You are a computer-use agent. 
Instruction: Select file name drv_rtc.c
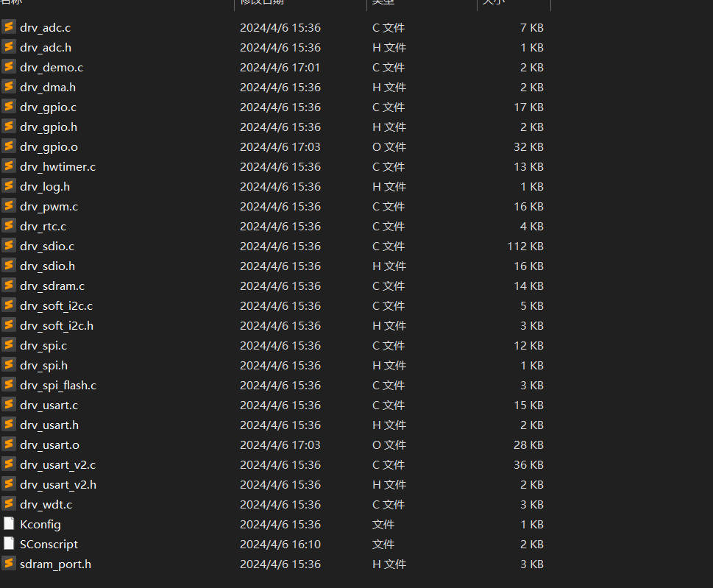(x=43, y=227)
